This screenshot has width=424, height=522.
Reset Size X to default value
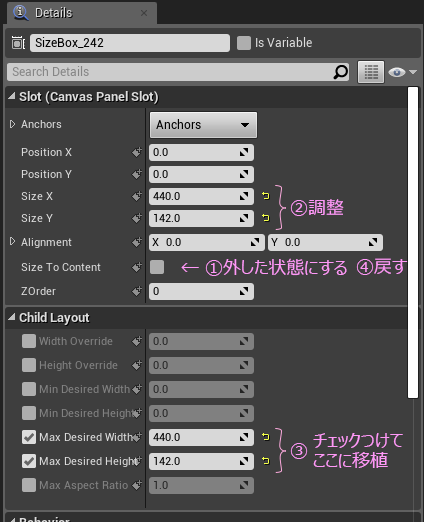[265, 196]
